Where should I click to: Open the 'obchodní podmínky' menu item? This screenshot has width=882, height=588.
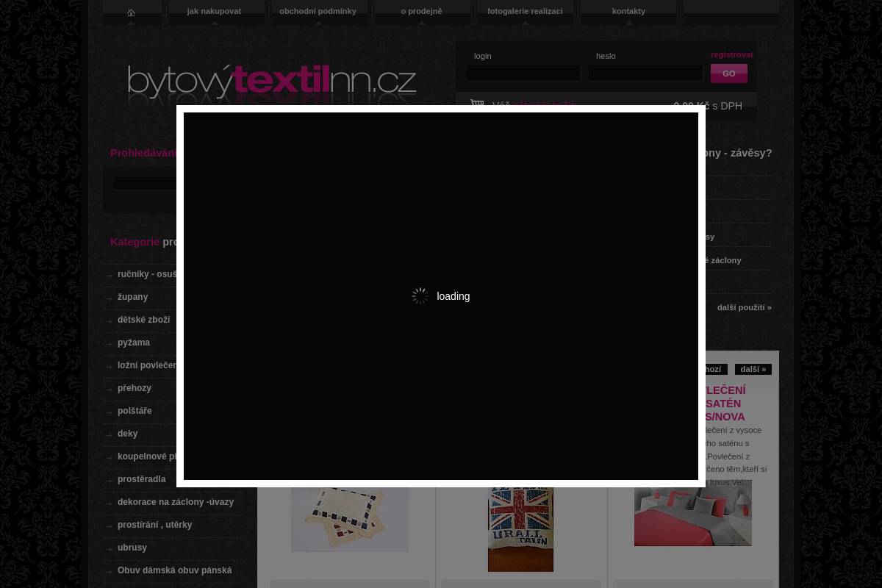pos(318,11)
